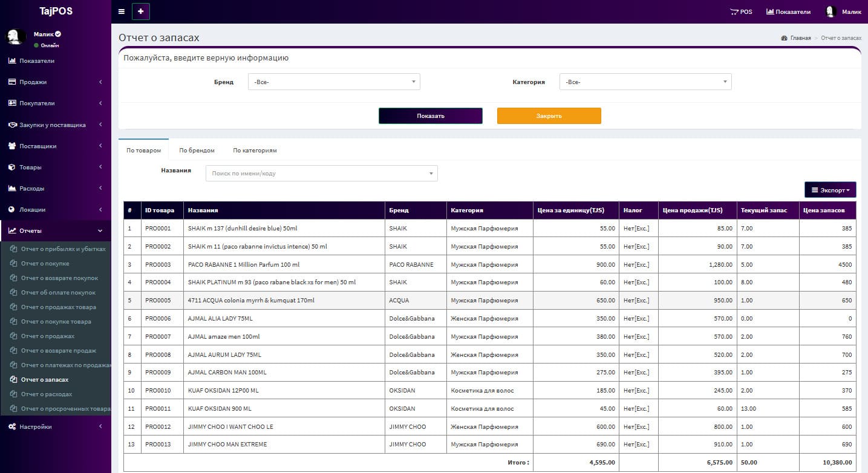Click the Показатели chart icon in the sidebar
This screenshot has height=473, width=868.
point(12,60)
